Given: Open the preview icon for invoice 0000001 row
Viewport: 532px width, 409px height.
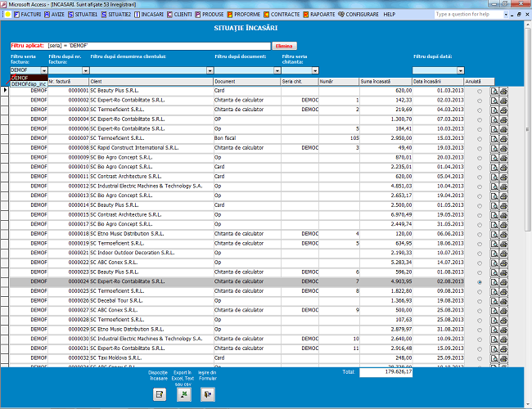Looking at the screenshot, I should point(494,91).
